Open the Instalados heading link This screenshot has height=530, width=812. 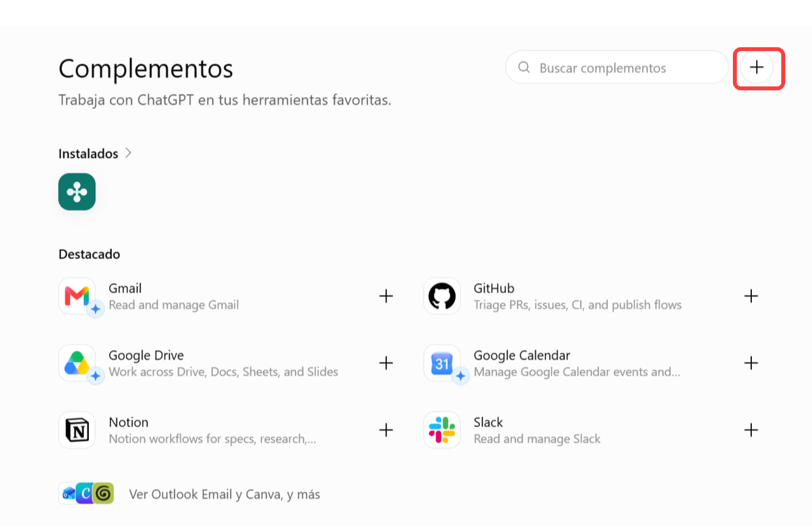coord(88,154)
